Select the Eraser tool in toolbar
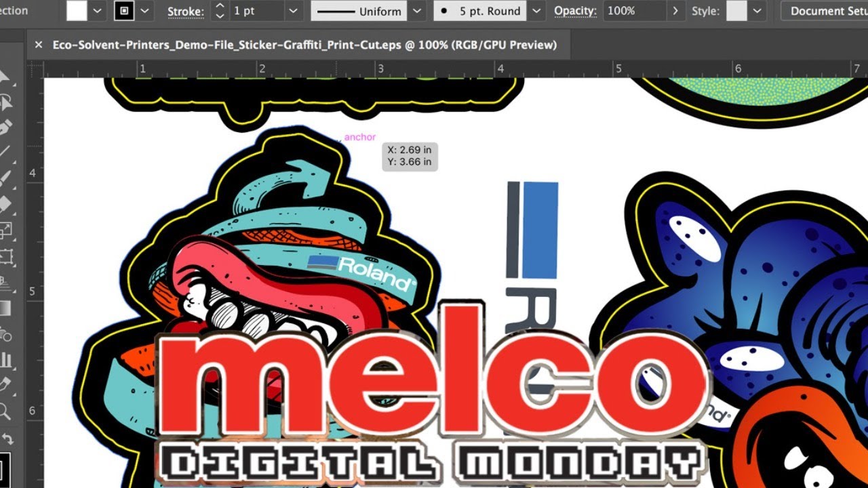 (5, 204)
